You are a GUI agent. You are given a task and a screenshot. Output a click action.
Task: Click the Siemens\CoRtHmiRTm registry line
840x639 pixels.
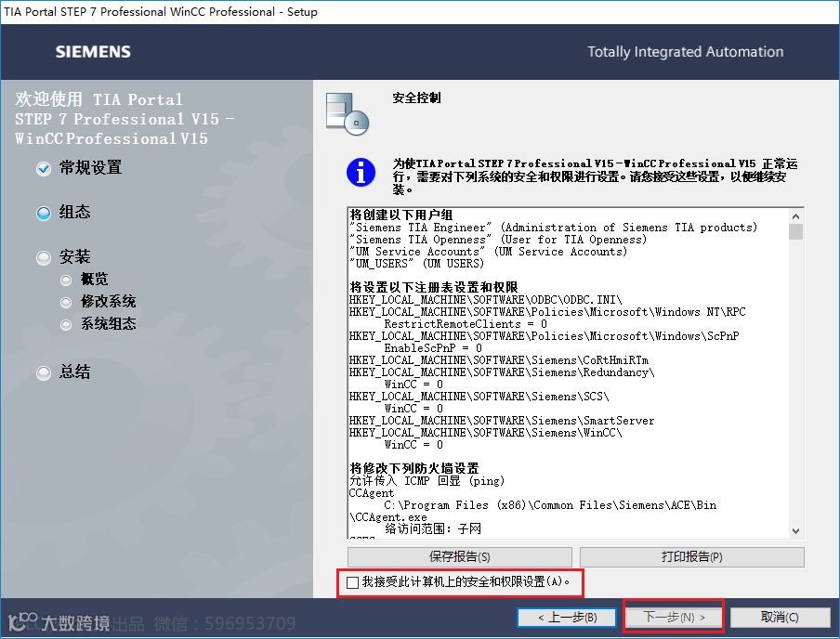[x=499, y=360]
